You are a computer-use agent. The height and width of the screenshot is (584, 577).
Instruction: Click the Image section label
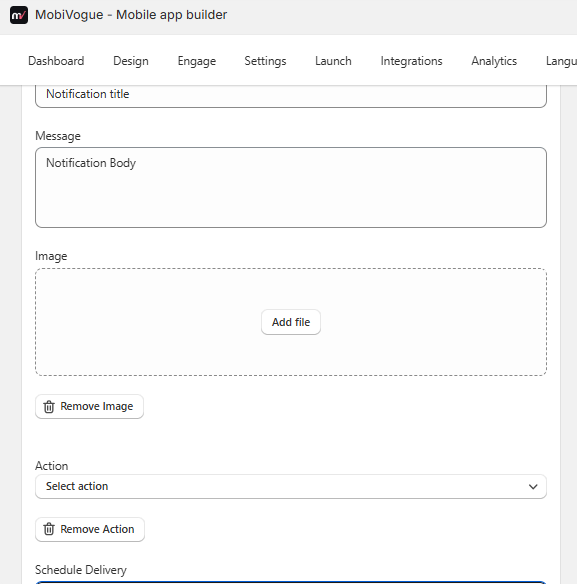click(51, 256)
